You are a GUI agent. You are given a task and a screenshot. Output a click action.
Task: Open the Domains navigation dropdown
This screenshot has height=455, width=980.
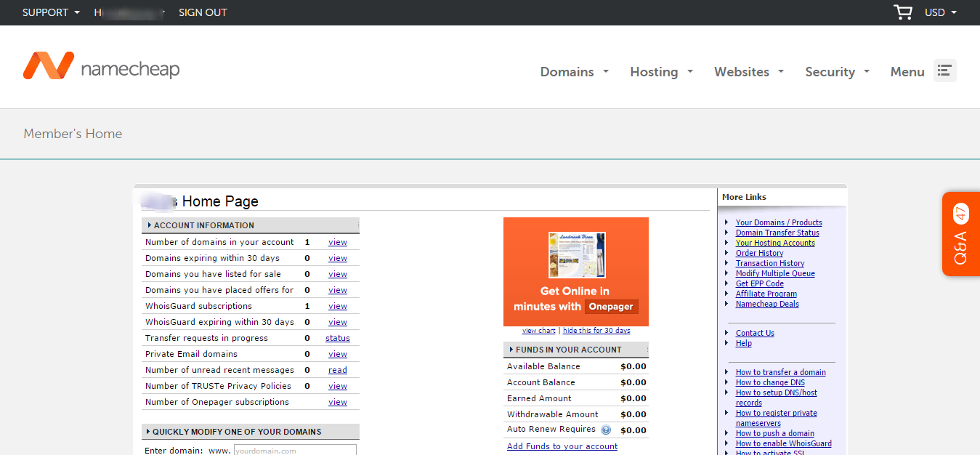574,72
